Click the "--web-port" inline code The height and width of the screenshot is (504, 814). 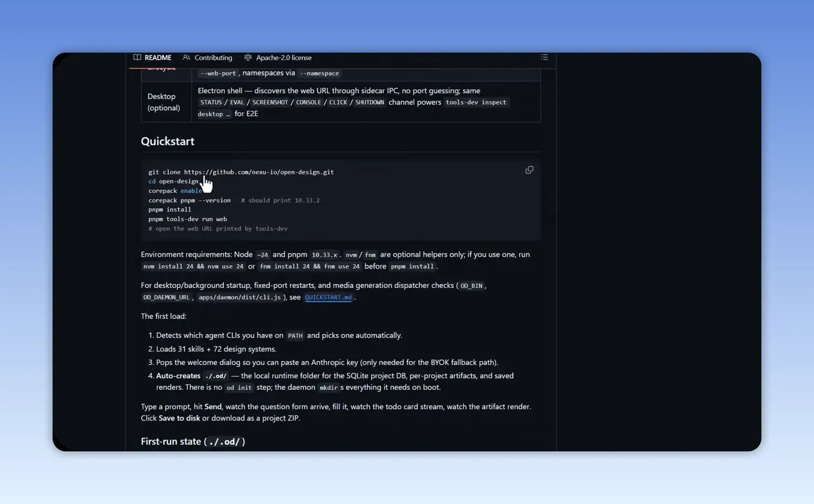pos(218,73)
